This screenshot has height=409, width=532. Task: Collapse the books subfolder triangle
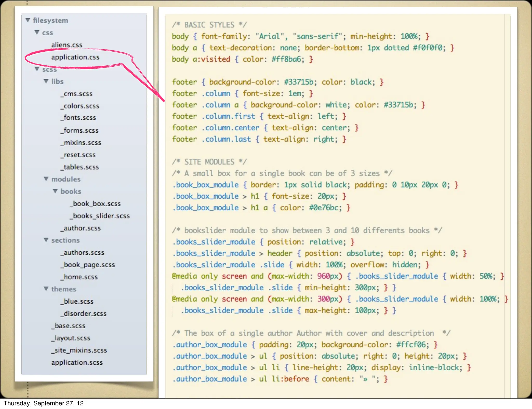[x=55, y=191]
